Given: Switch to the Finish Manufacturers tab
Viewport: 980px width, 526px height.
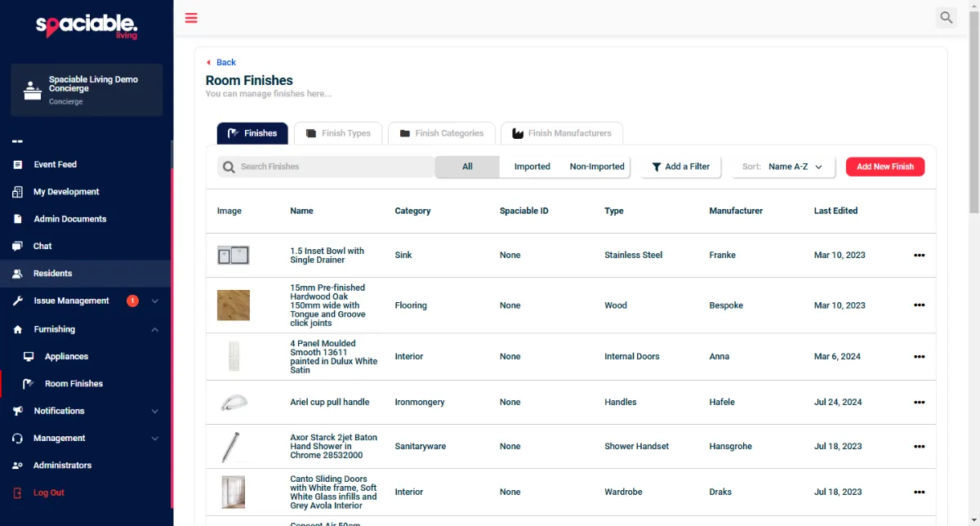Looking at the screenshot, I should (562, 133).
